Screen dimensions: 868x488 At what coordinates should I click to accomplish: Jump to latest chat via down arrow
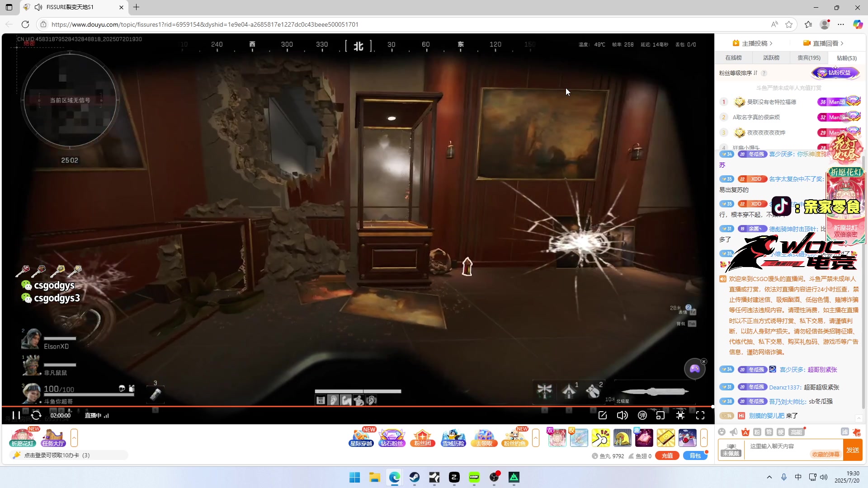point(859,418)
